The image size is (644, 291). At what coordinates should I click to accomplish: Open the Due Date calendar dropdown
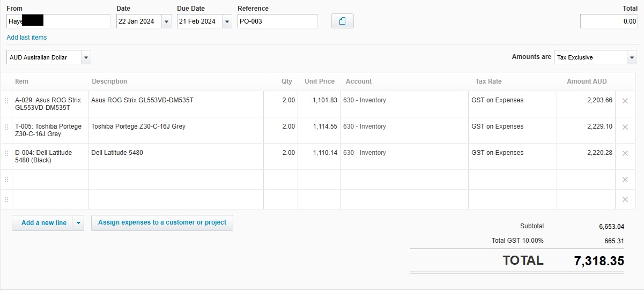point(227,21)
